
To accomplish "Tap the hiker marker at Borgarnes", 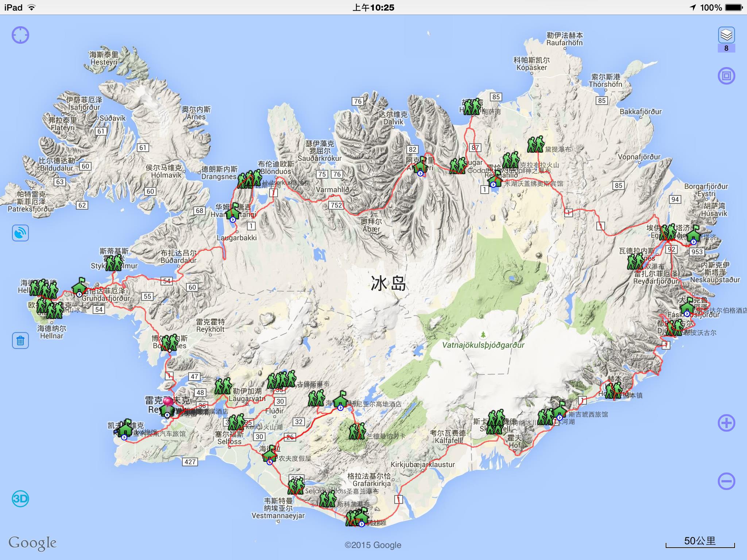I will point(169,343).
